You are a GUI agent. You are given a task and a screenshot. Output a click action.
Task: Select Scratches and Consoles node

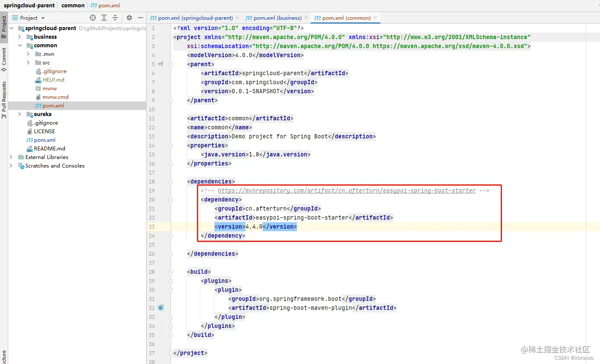point(55,166)
